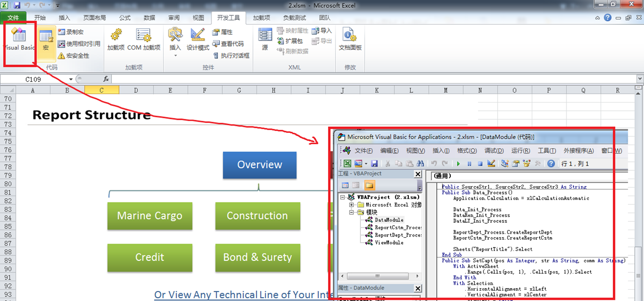Click the blue Overview shape

(259, 165)
